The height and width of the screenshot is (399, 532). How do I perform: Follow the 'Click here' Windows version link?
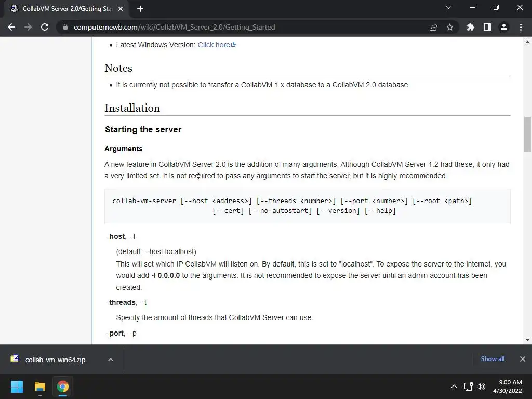217,45
